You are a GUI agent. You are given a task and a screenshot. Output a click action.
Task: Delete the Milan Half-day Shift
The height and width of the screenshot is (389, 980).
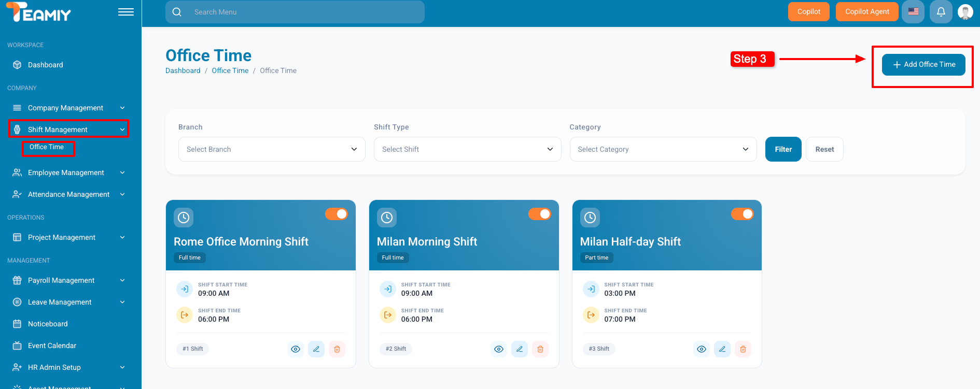point(743,349)
